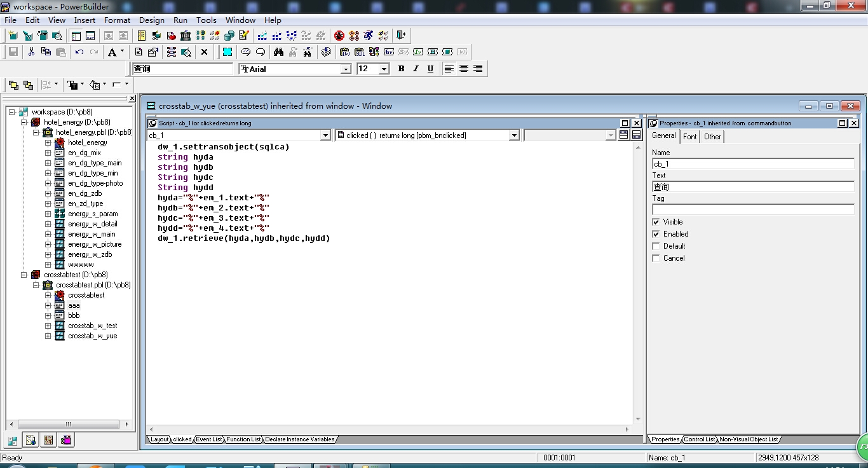Click the Cut scissors icon
868x468 pixels.
[x=31, y=52]
